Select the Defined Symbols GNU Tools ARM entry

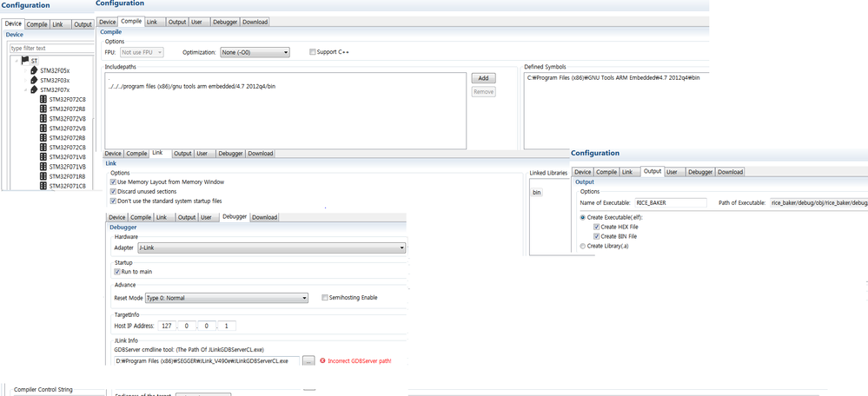(x=613, y=78)
